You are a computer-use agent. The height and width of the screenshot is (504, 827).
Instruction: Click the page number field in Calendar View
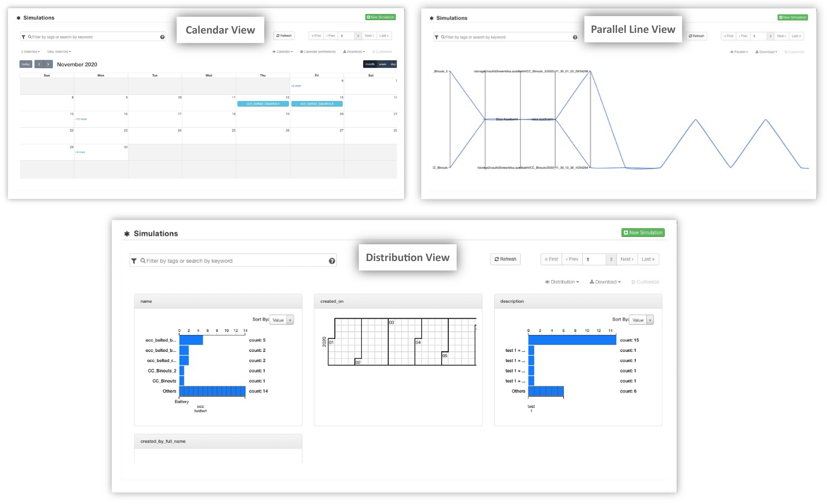(x=346, y=36)
